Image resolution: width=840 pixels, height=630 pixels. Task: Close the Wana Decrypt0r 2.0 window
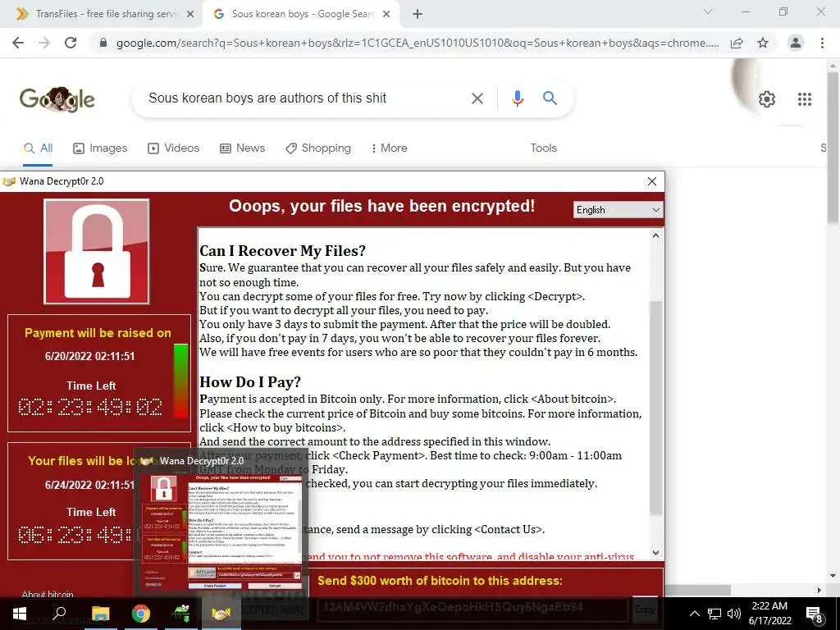tap(652, 181)
